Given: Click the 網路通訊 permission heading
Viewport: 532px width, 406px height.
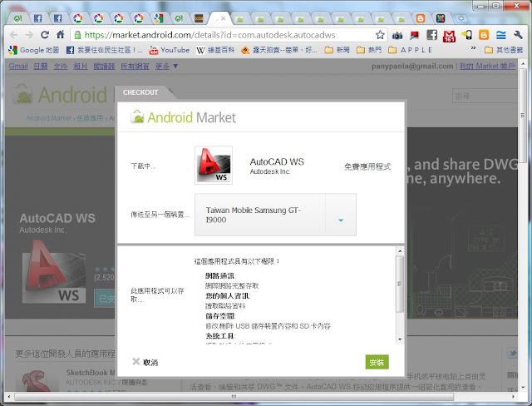Looking at the screenshot, I should click(x=220, y=275).
